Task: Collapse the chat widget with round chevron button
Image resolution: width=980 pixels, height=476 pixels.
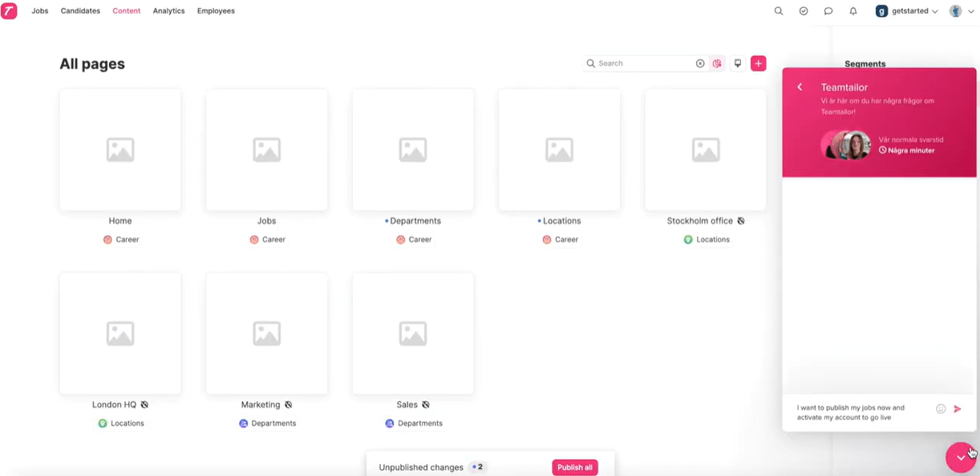Action: point(961,458)
